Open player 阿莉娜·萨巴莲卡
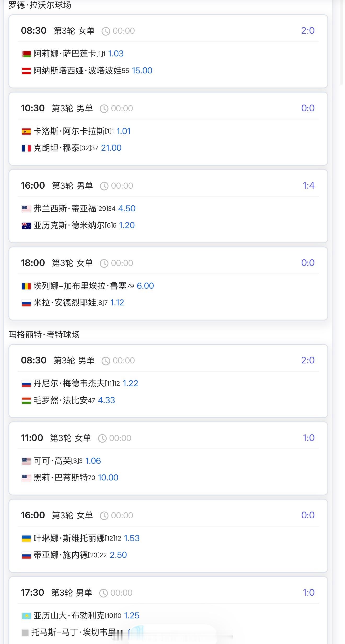345x644 pixels. (x=65, y=54)
